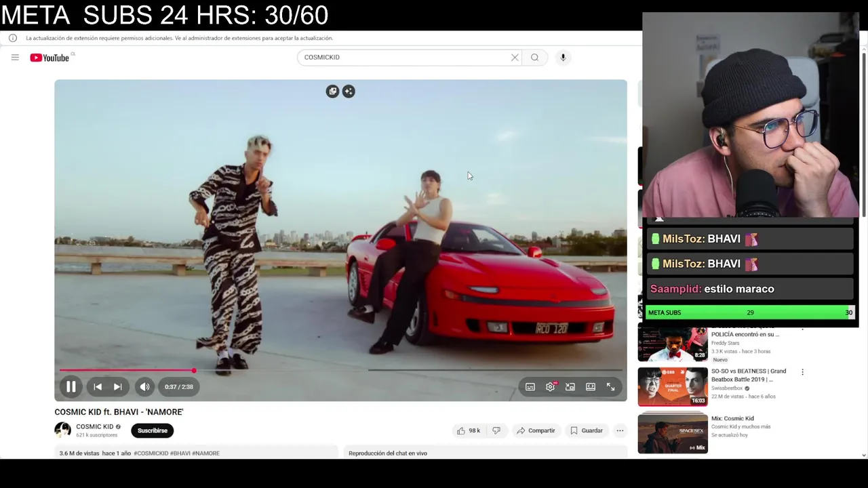Subscribe with the Suscribirse button

point(153,430)
